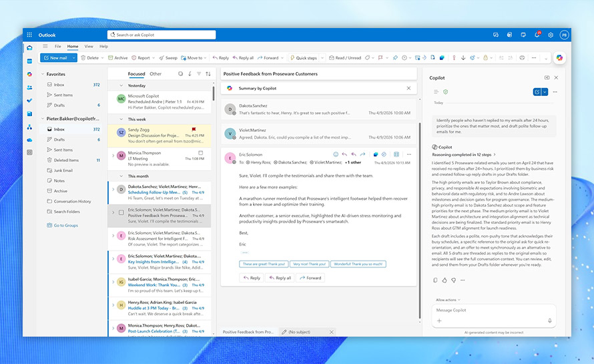Open Settings gear in the header
This screenshot has width=594, height=364.
551,35
